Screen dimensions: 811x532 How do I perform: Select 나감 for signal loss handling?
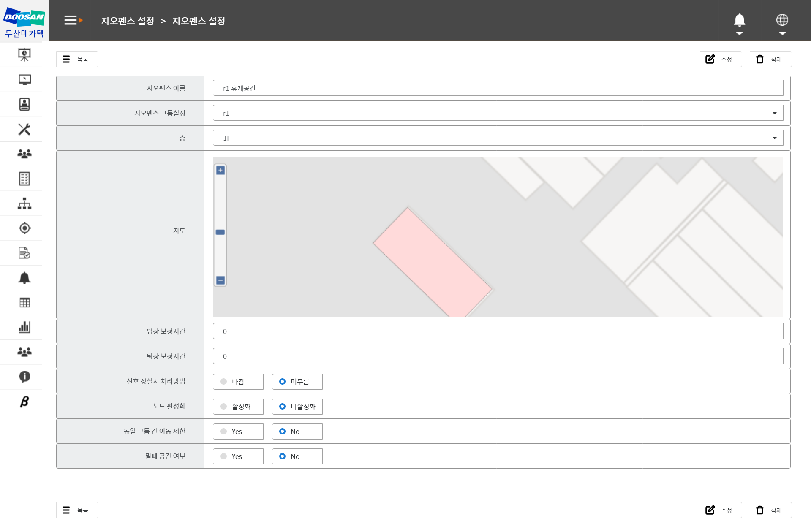238,382
